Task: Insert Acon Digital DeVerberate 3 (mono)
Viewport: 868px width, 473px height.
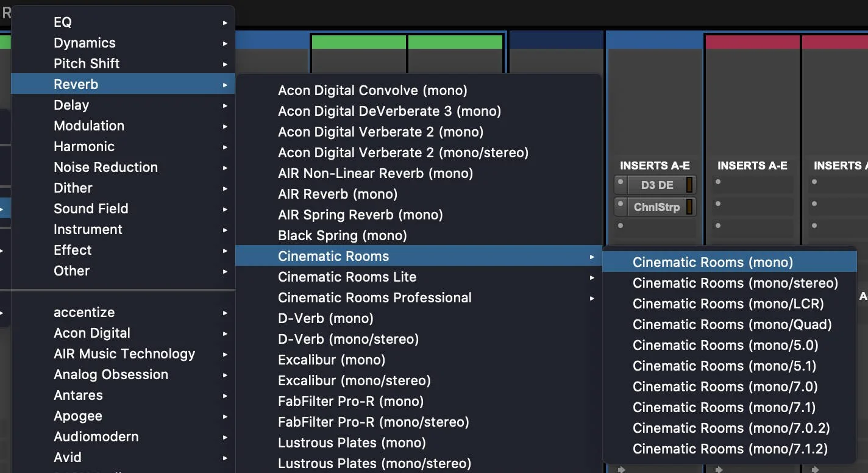Action: click(419, 111)
